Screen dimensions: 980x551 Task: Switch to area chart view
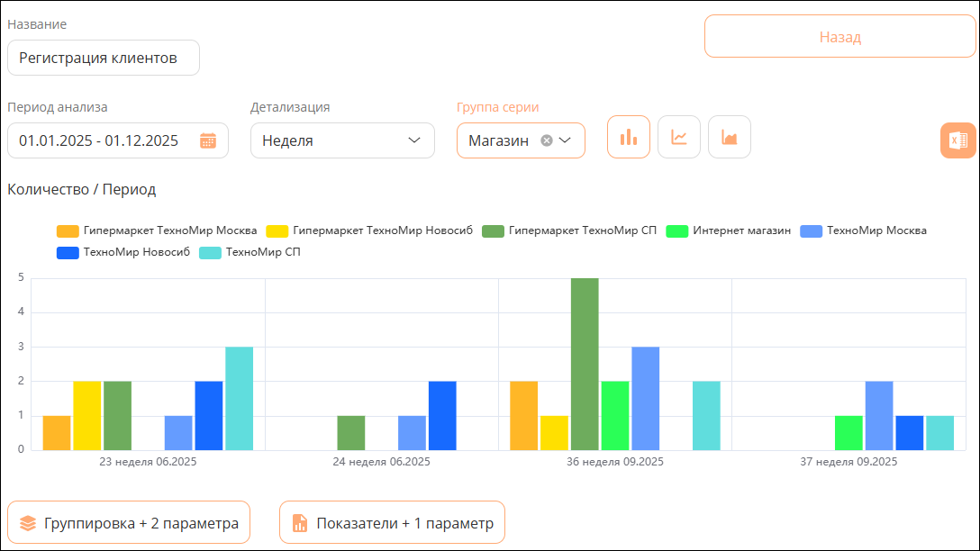pos(730,138)
